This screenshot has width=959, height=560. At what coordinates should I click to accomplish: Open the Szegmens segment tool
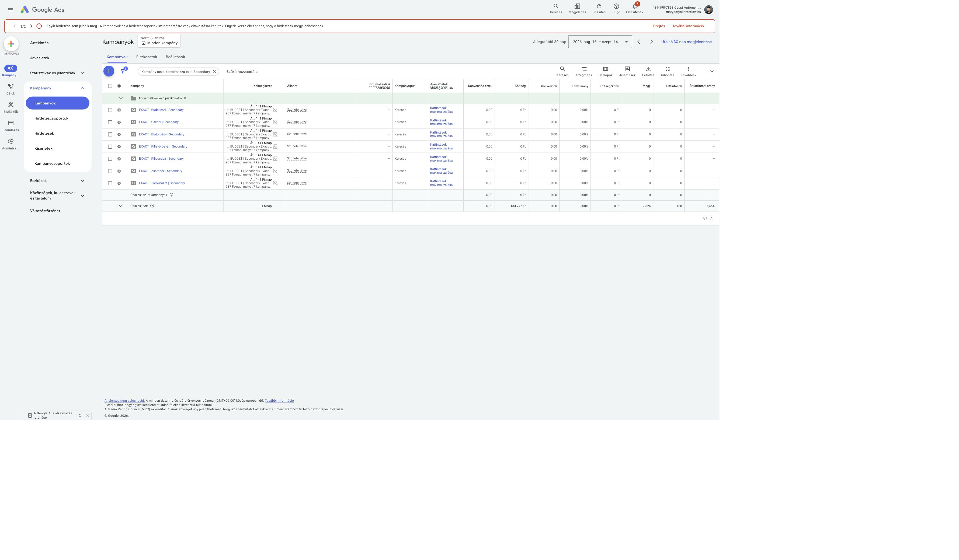click(x=584, y=72)
